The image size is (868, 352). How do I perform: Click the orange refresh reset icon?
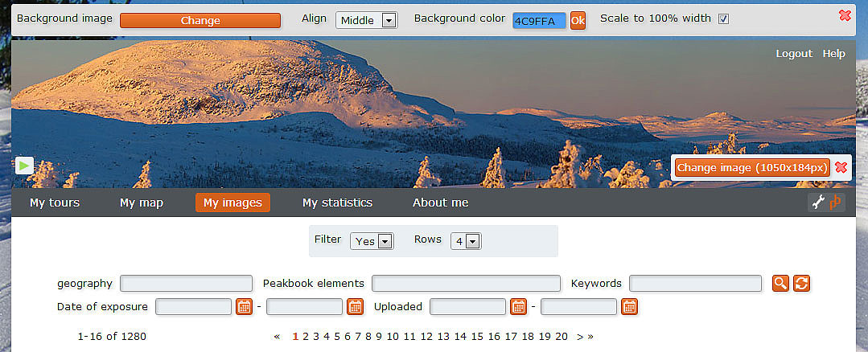pyautogui.click(x=801, y=284)
